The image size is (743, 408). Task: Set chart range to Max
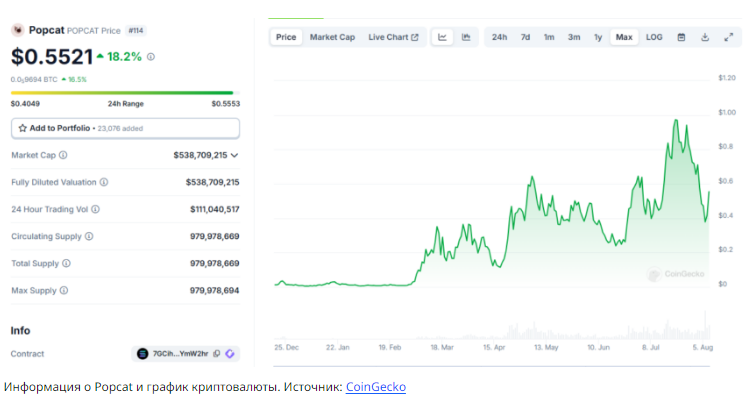point(624,37)
